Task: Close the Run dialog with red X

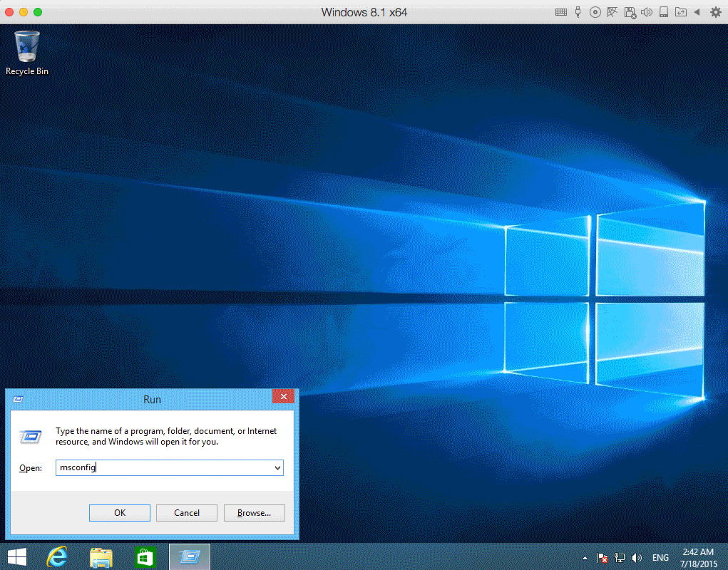Action: (283, 397)
